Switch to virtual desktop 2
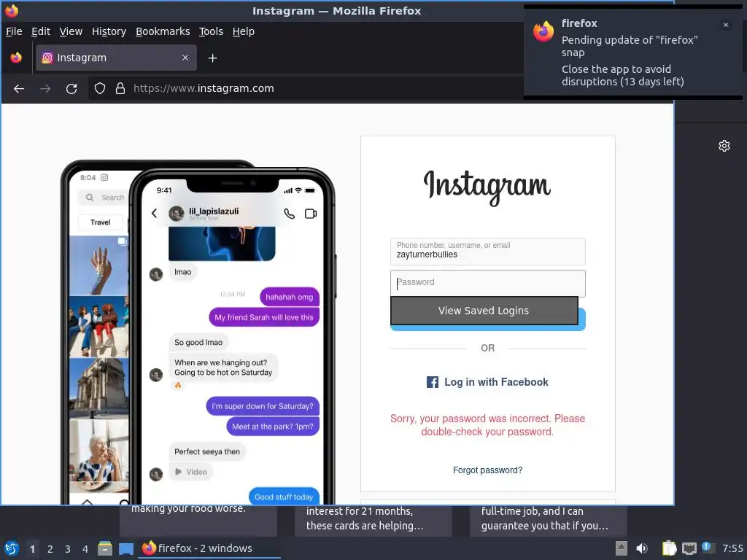Image resolution: width=747 pixels, height=560 pixels. [x=50, y=549]
